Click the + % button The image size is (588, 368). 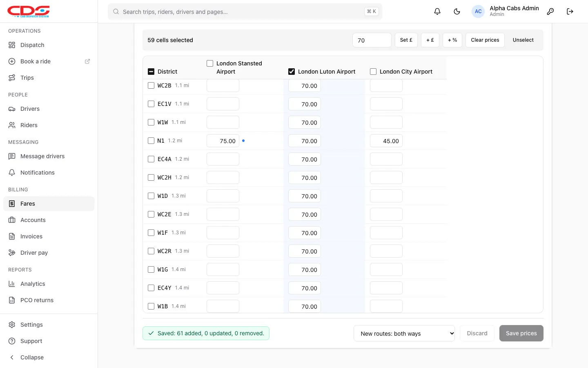coord(452,40)
